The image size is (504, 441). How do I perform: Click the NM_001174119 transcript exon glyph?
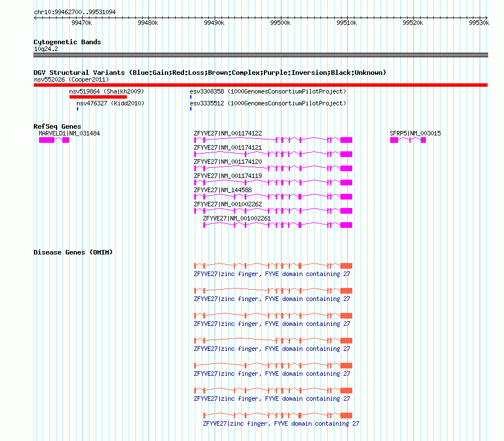tap(273, 183)
